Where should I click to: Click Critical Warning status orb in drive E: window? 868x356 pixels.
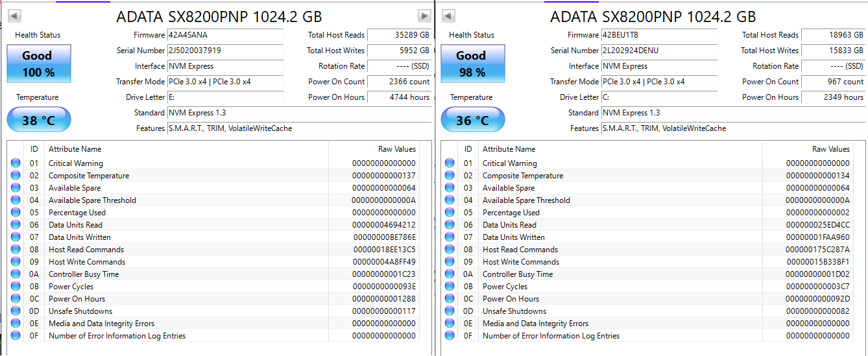[x=16, y=163]
